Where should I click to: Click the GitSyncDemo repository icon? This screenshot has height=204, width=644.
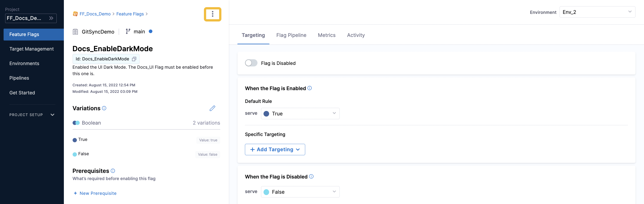[75, 32]
